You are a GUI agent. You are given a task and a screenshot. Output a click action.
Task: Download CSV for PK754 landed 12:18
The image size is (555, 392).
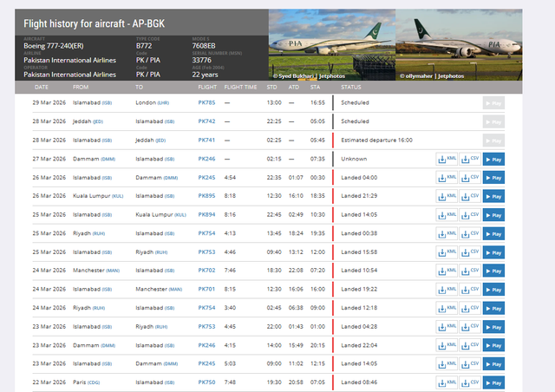pyautogui.click(x=470, y=309)
